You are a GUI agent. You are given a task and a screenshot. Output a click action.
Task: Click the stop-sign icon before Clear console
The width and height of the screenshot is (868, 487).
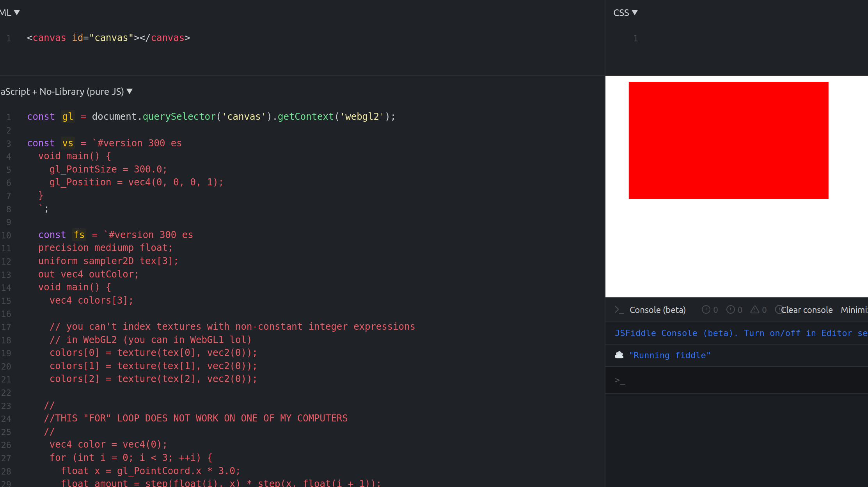(779, 309)
